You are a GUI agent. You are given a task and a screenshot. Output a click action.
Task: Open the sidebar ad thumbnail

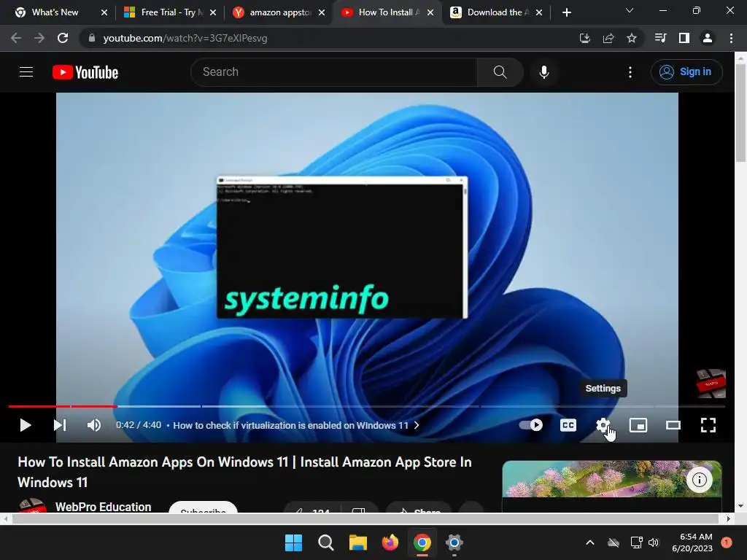click(x=612, y=478)
